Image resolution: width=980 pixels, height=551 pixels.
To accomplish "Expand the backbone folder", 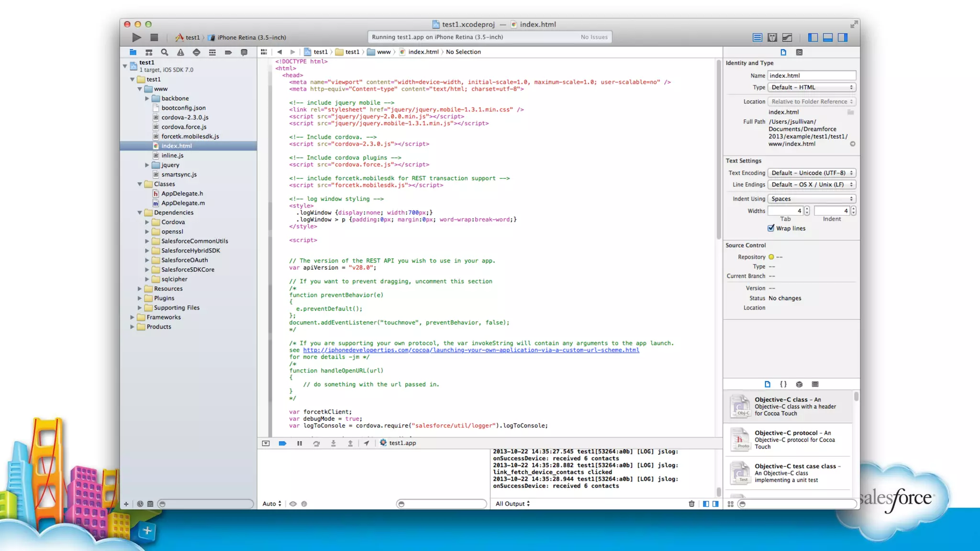I will [147, 99].
